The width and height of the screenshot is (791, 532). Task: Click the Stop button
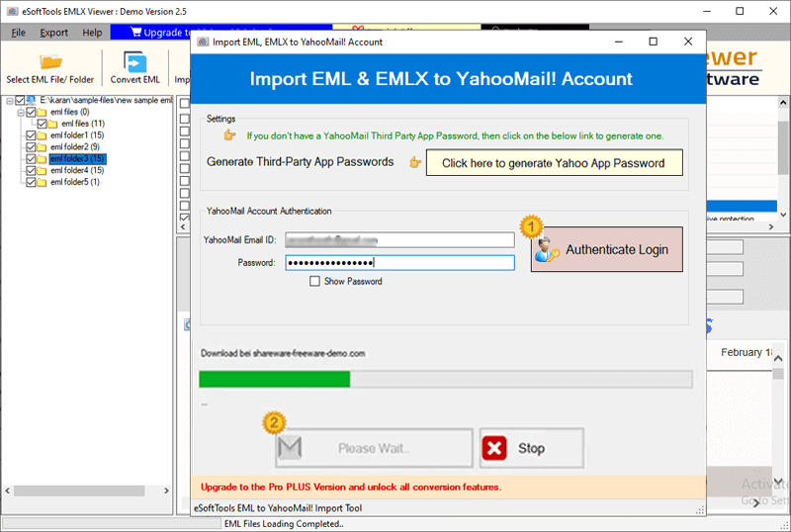pos(532,448)
